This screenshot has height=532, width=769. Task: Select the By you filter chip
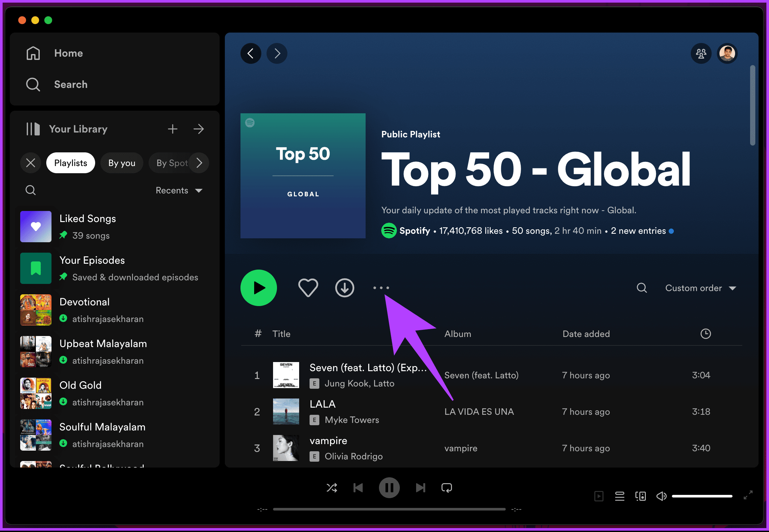122,163
